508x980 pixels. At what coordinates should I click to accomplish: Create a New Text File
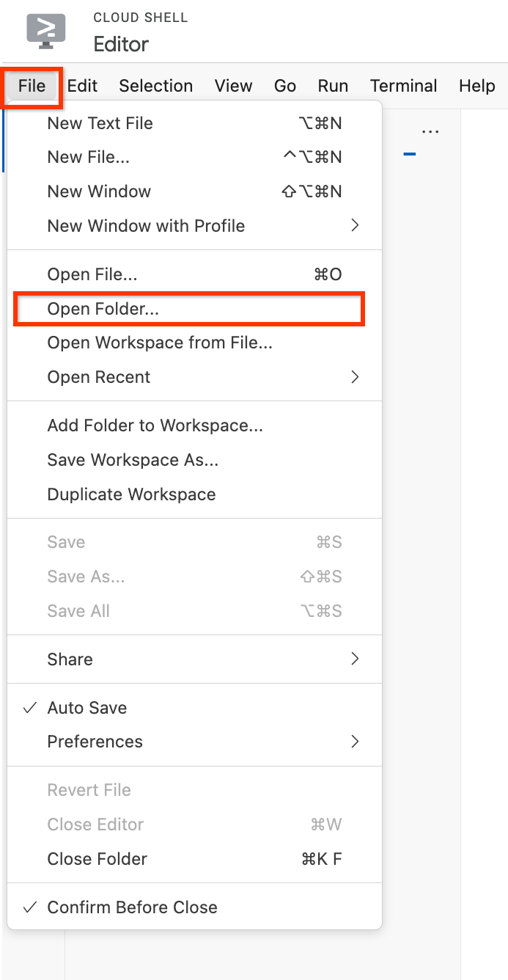[100, 123]
